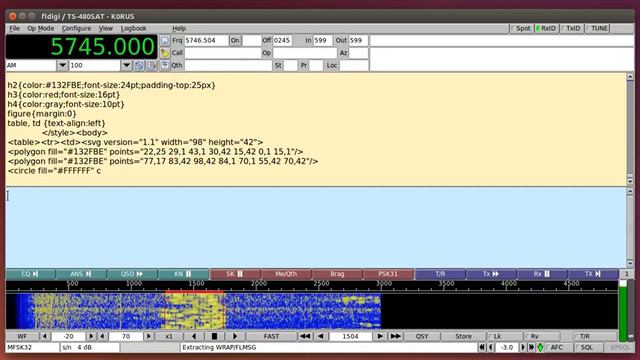Enable the Lk lock checkbox
The width and height of the screenshot is (640, 360).
pos(504,336)
